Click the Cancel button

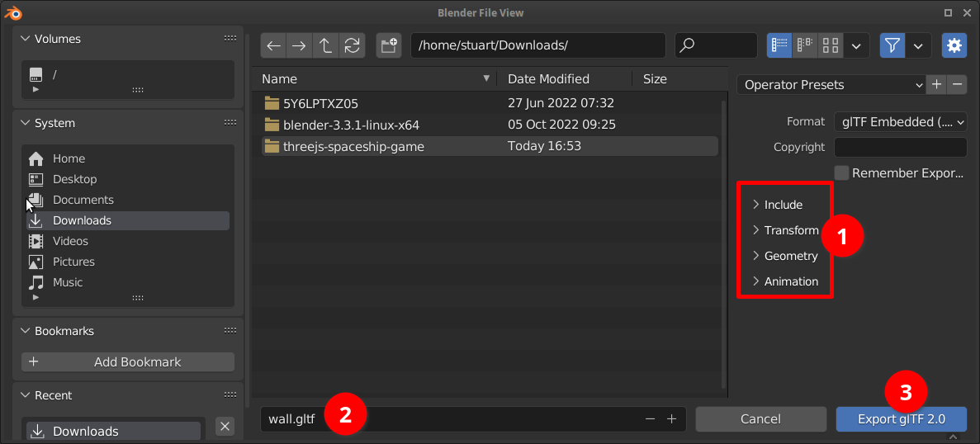(x=760, y=419)
